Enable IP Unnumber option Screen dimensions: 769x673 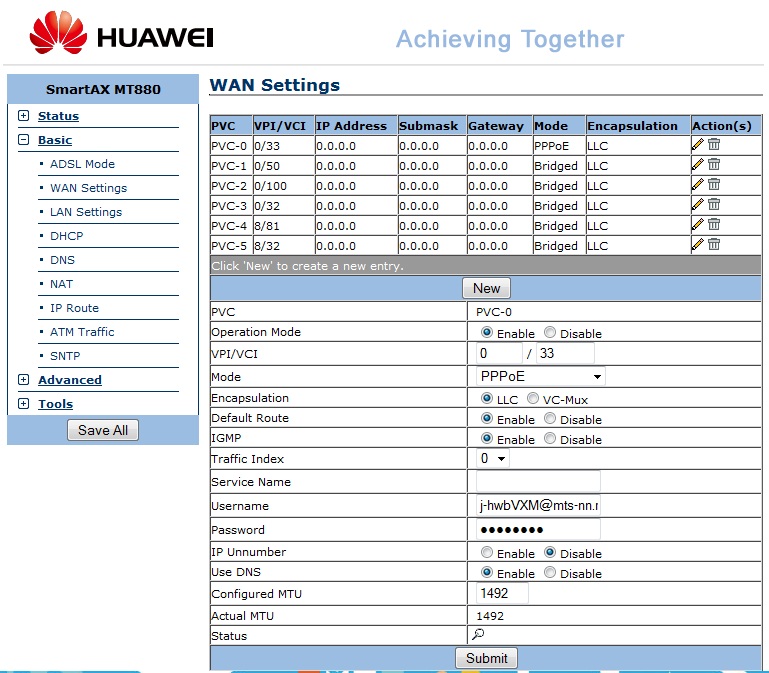[487, 553]
